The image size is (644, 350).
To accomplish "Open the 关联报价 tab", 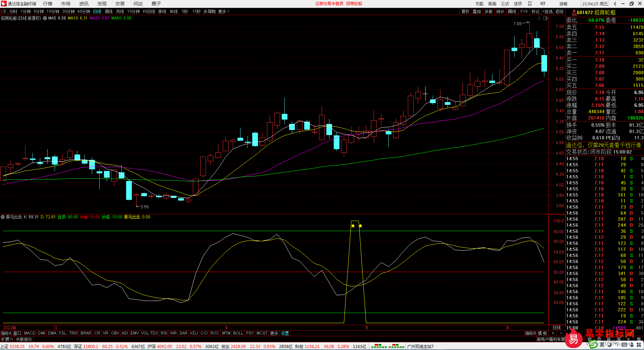I will point(24,339).
